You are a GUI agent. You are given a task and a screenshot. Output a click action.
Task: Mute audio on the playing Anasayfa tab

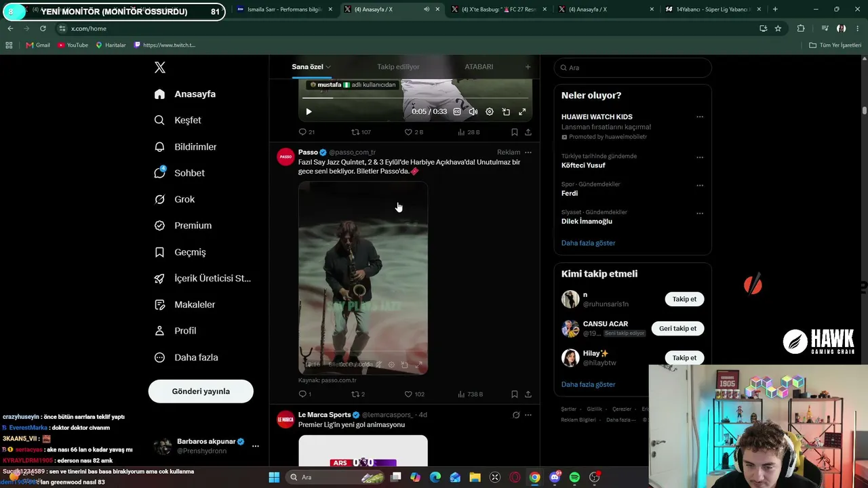pyautogui.click(x=427, y=9)
